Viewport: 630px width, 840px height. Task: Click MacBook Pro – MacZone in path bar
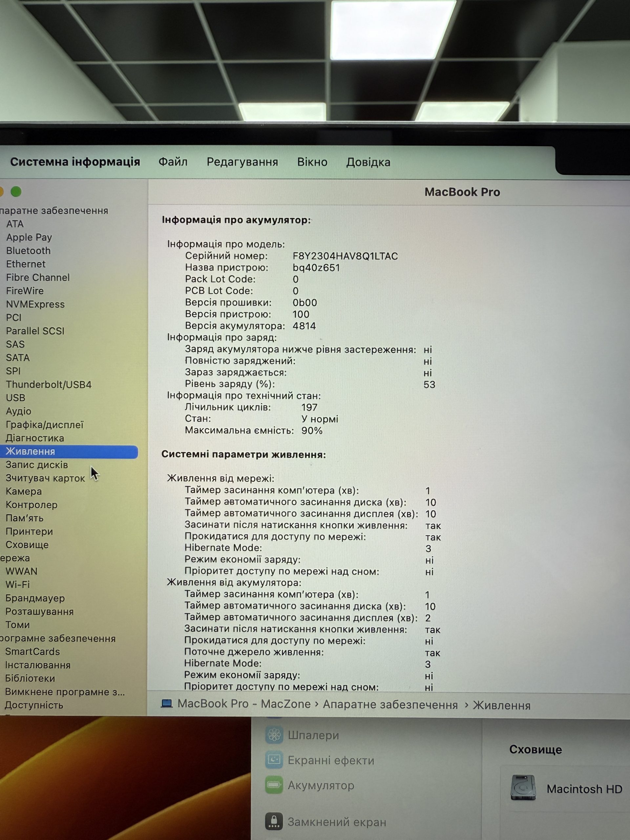pyautogui.click(x=244, y=704)
